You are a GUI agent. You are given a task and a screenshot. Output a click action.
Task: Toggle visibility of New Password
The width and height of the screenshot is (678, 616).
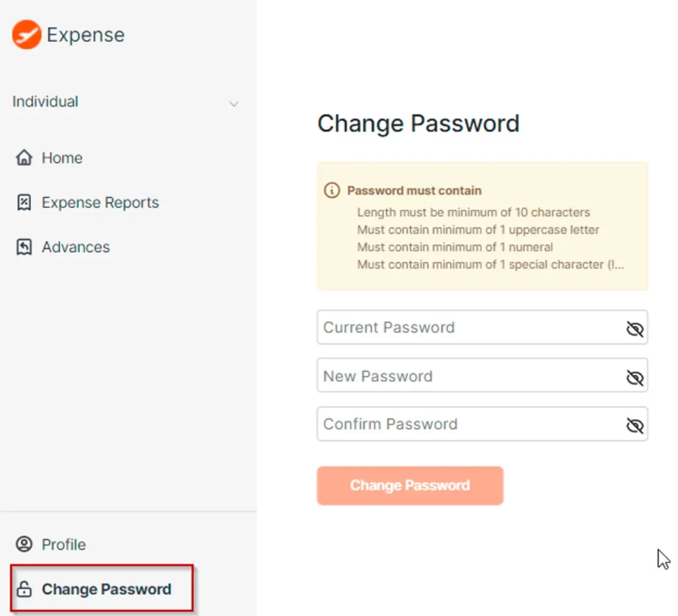tap(635, 378)
